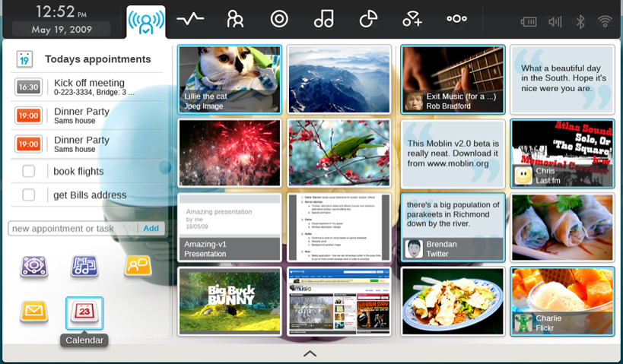623x364 pixels.
Task: Open the Media music note panel
Action: (324, 20)
